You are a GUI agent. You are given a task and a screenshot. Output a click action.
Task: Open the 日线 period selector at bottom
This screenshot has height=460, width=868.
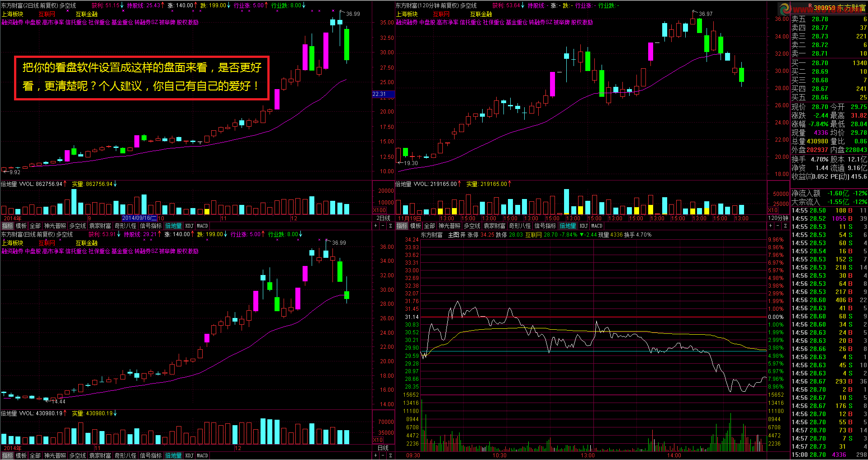(383, 448)
